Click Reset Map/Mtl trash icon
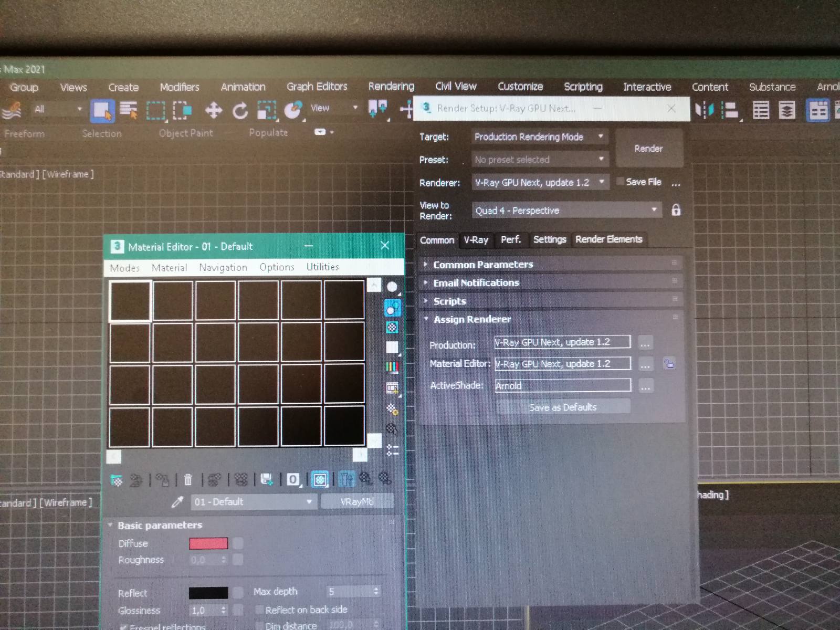 point(188,480)
